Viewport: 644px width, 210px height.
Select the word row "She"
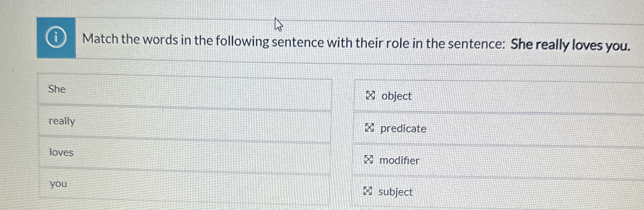click(161, 90)
